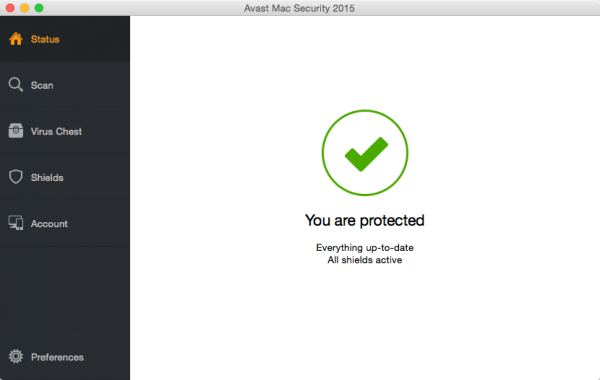The height and width of the screenshot is (380, 600).
Task: Click the Avast Mac Security 2015 title
Action: [299, 8]
